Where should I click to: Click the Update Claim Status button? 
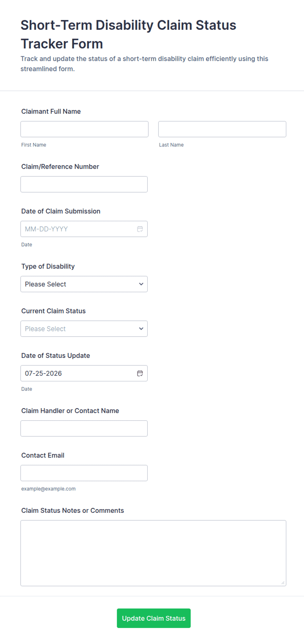[x=154, y=618]
